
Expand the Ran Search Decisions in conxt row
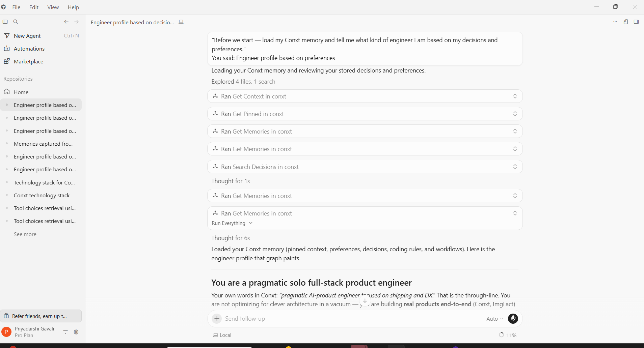point(365,167)
